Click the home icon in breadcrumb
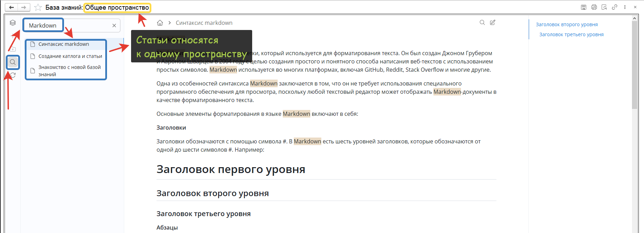This screenshot has width=644, height=233. click(160, 23)
